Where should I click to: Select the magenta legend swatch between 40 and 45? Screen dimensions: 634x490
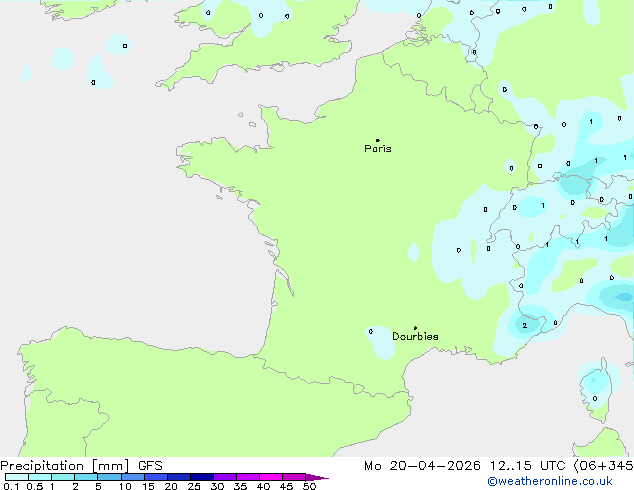[x=271, y=477]
